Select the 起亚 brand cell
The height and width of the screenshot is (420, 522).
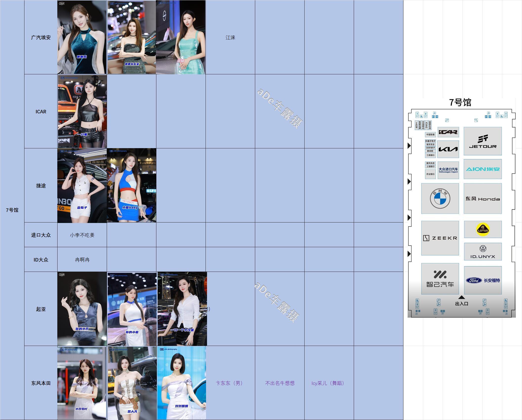41,309
